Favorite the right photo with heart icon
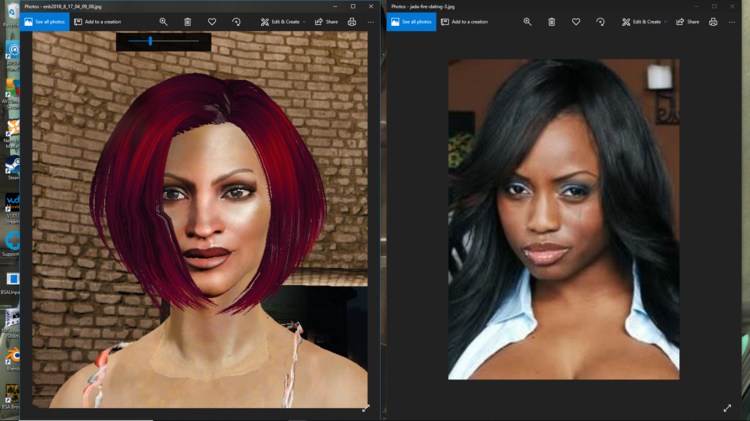Image resolution: width=750 pixels, height=421 pixels. click(x=576, y=22)
